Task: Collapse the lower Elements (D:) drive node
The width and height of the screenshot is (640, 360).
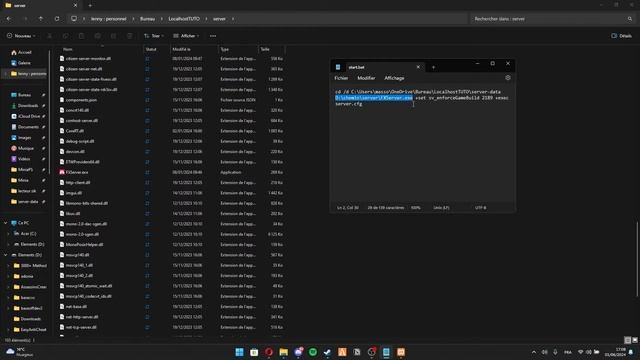Action: [x=6, y=255]
